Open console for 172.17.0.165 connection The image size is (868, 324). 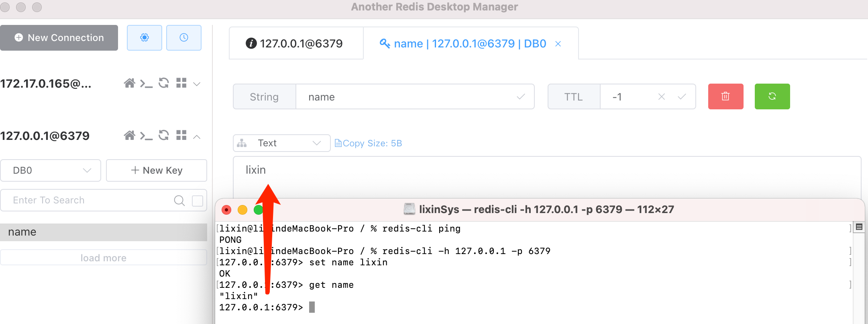pos(146,84)
